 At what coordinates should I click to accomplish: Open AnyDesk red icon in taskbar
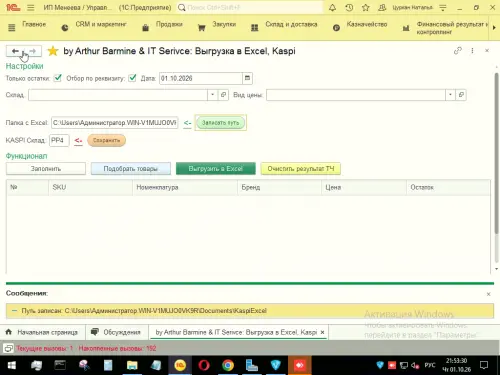pos(300,365)
